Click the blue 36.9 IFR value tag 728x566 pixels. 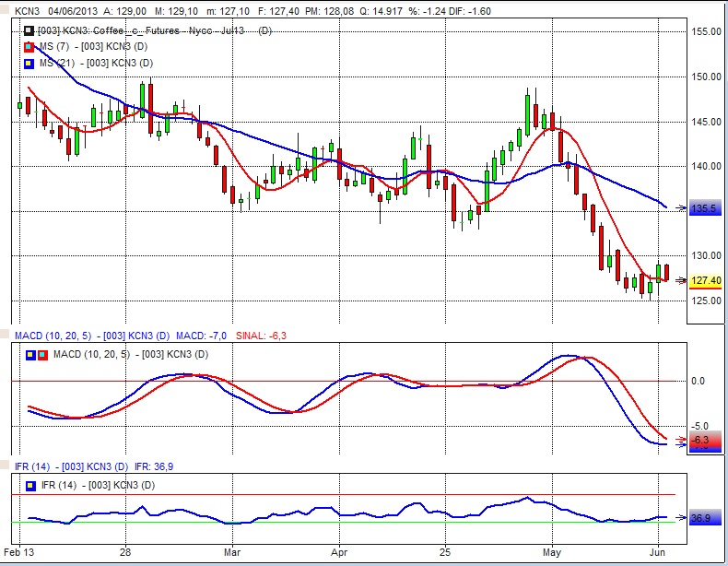(702, 519)
